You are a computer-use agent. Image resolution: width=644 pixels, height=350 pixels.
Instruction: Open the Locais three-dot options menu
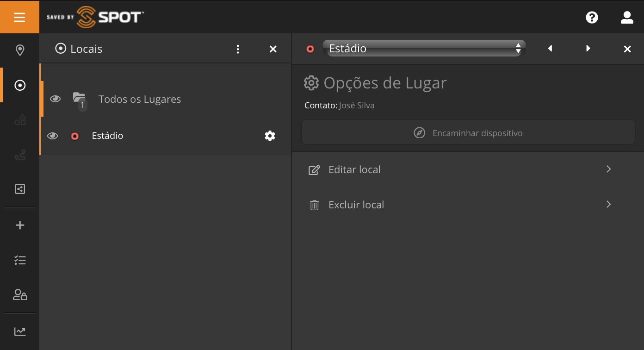(238, 49)
